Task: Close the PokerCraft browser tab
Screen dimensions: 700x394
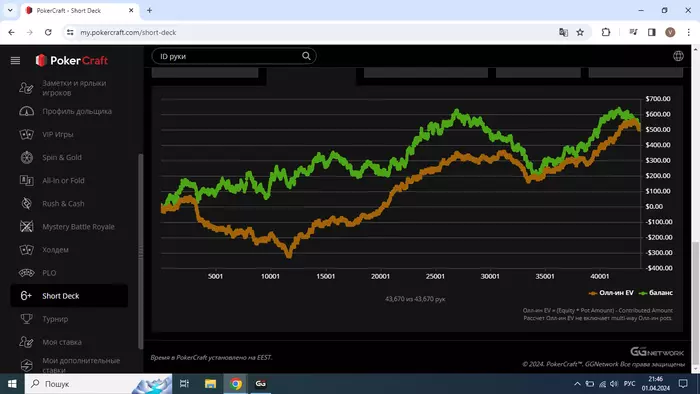Action: coord(131,10)
